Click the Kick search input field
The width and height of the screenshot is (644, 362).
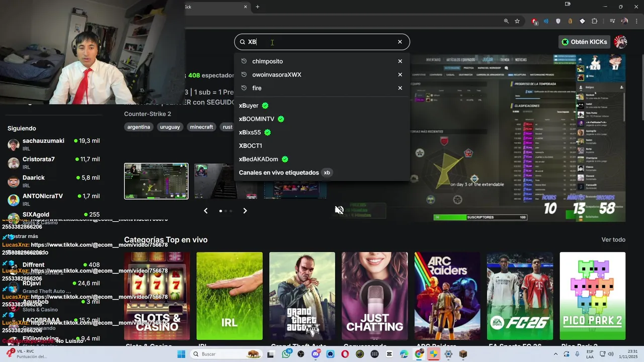point(322,42)
